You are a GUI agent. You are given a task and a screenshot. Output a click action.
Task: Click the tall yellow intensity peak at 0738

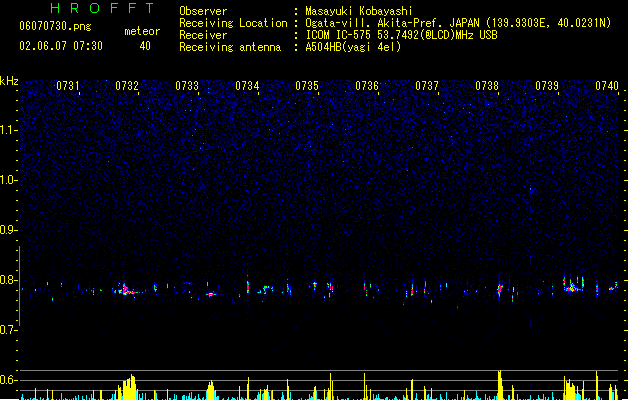[x=500, y=384]
